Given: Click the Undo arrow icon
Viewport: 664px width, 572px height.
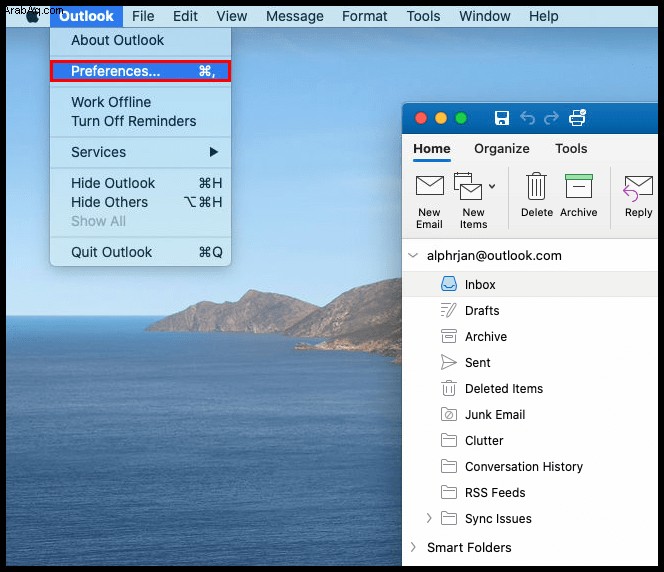Looking at the screenshot, I should [x=527, y=118].
